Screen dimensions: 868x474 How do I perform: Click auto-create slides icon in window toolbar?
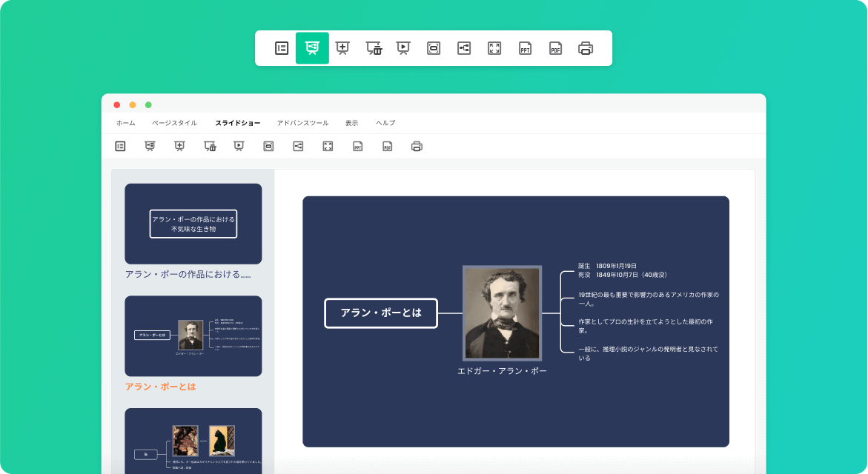pyautogui.click(x=150, y=146)
